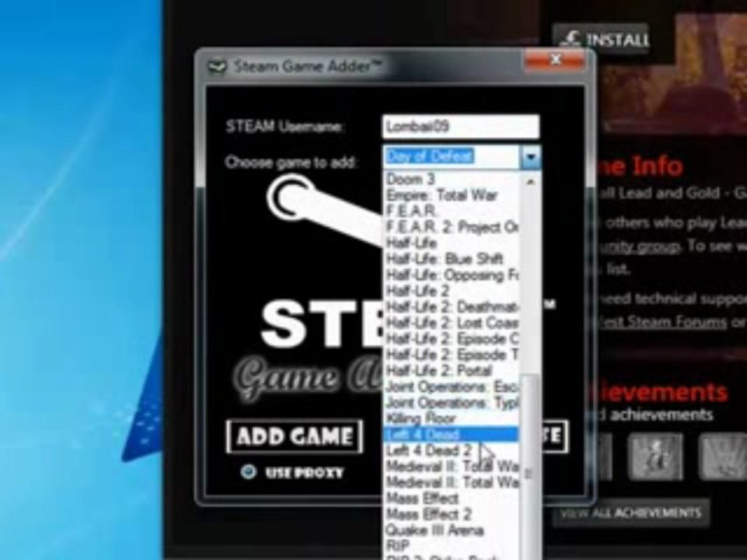Click the Day of Defeat combo box field
Screen dimensions: 747x560
coord(452,156)
